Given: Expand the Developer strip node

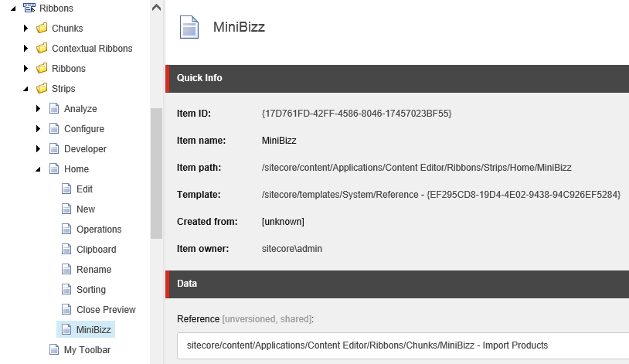Looking at the screenshot, I should 38,148.
